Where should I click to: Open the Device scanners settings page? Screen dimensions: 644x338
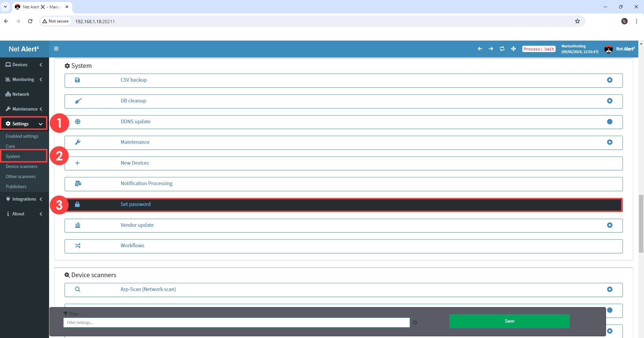[x=22, y=166]
